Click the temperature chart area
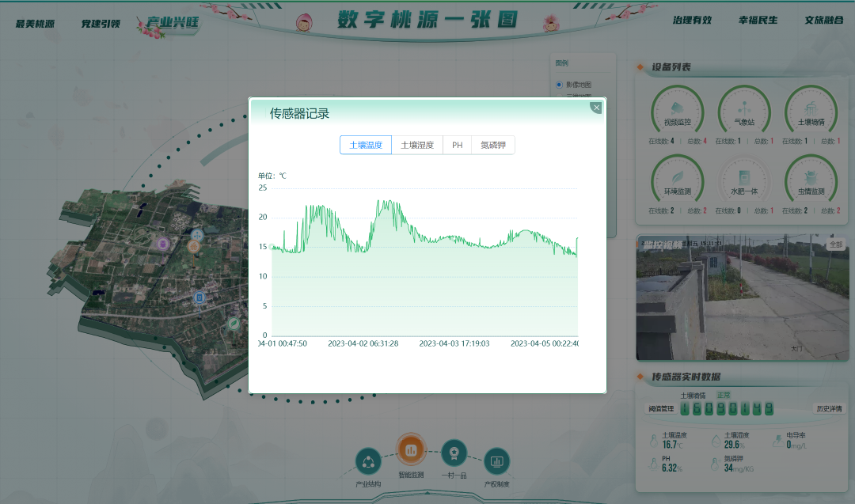This screenshot has height=504, width=855. coord(424,262)
